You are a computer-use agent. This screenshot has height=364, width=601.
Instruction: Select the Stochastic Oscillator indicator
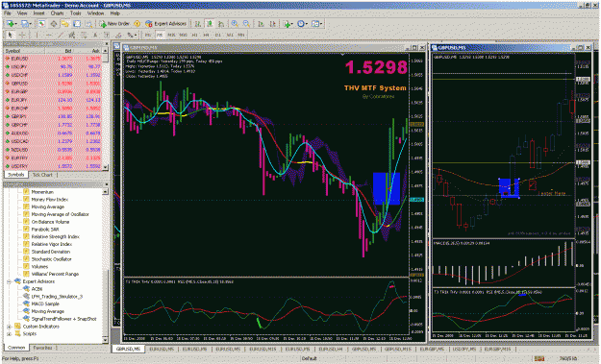51,259
